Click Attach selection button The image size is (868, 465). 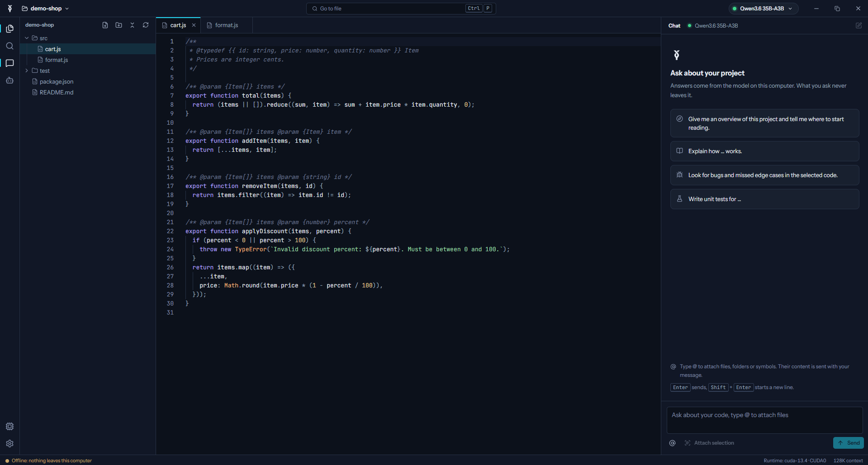pyautogui.click(x=709, y=443)
